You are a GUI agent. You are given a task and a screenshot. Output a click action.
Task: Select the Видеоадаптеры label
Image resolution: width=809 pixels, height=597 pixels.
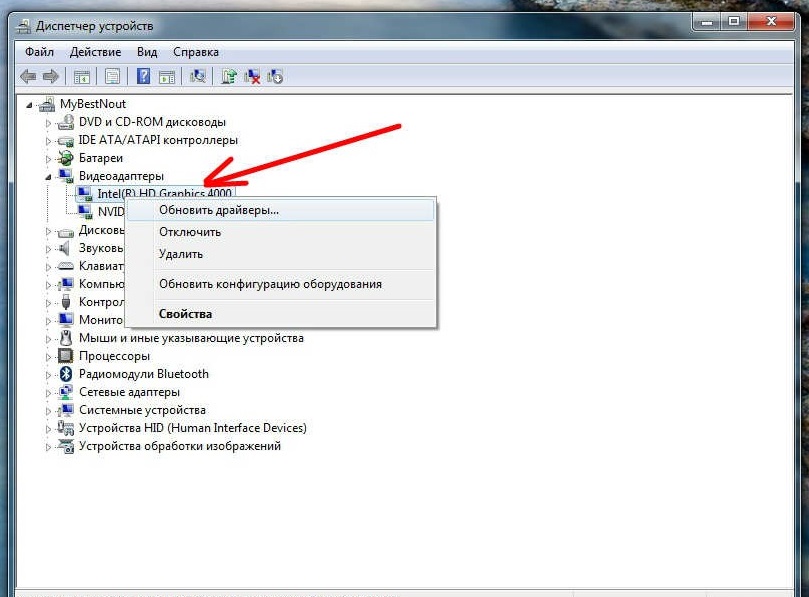pos(121,176)
